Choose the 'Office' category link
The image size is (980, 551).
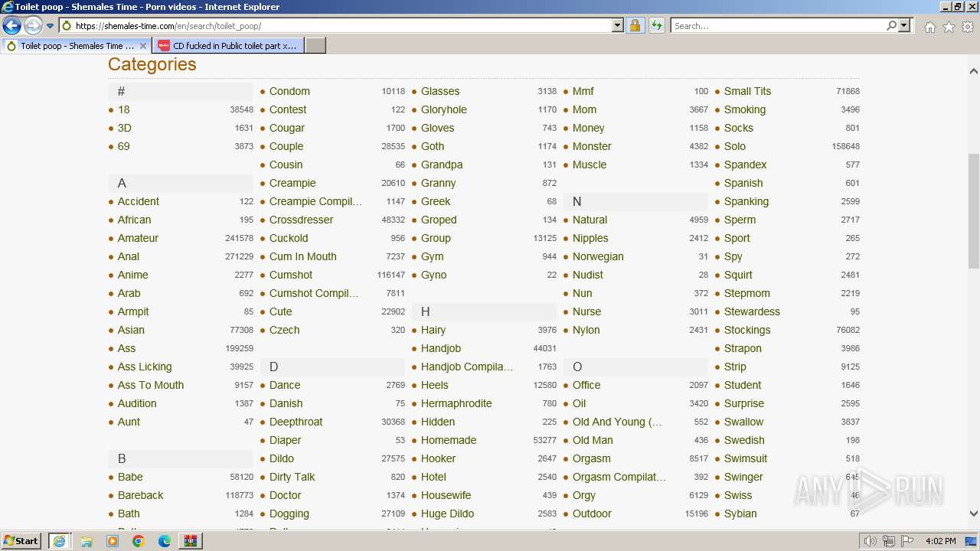(x=586, y=385)
